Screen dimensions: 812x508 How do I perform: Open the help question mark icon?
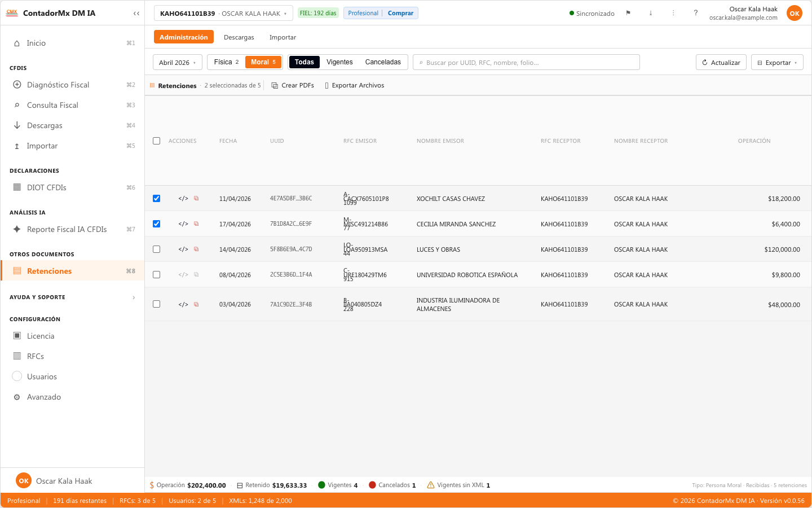point(696,13)
